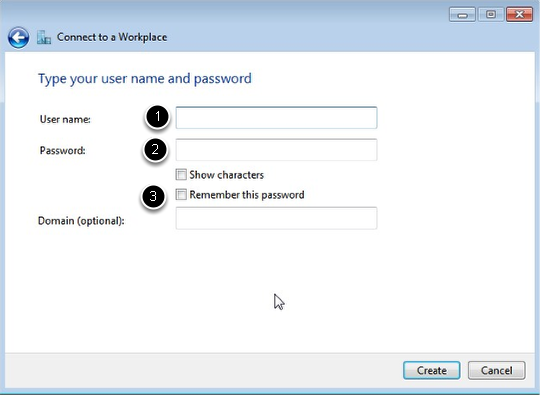Click the Connect to a Workplace title text

[112, 37]
